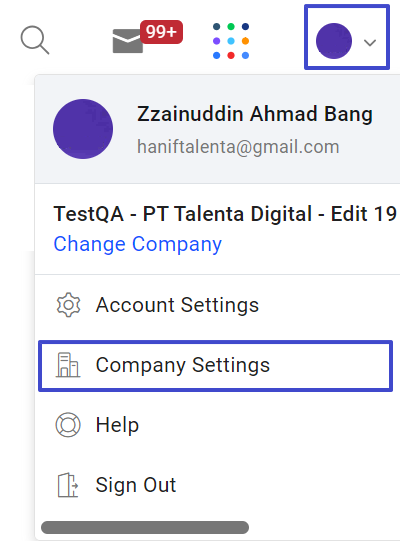Click the Change Company link
Viewport: 400px width, 541px height.
[x=138, y=244]
